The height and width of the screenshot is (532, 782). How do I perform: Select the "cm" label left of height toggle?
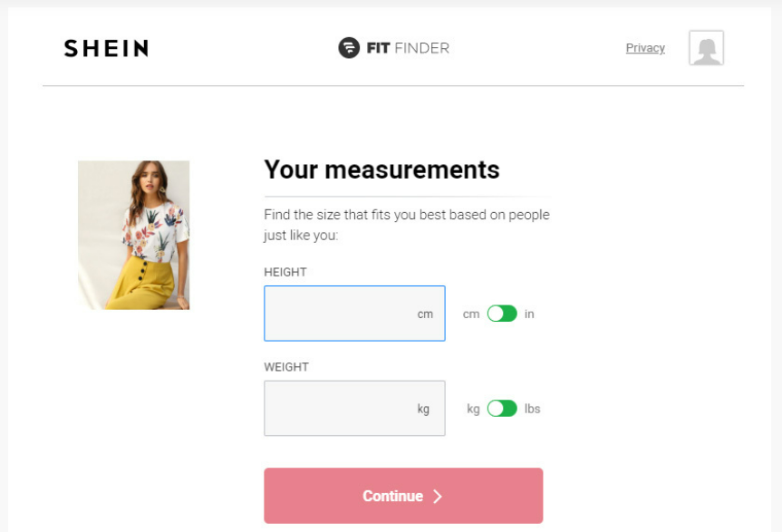(x=471, y=314)
